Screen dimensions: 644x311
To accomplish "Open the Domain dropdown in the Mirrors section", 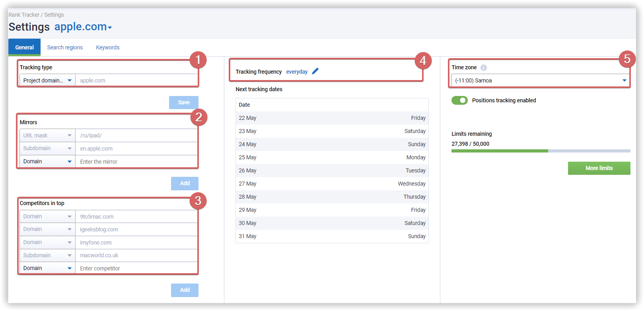I will pyautogui.click(x=47, y=162).
